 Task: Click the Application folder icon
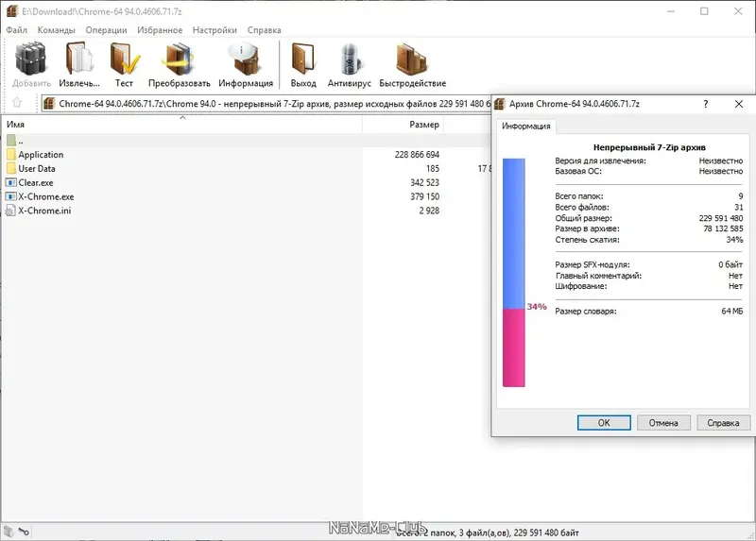pos(11,155)
